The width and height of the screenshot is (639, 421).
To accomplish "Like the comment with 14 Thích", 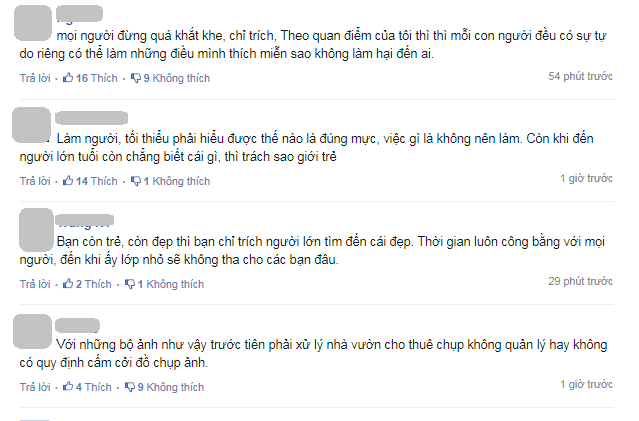I will [68, 181].
